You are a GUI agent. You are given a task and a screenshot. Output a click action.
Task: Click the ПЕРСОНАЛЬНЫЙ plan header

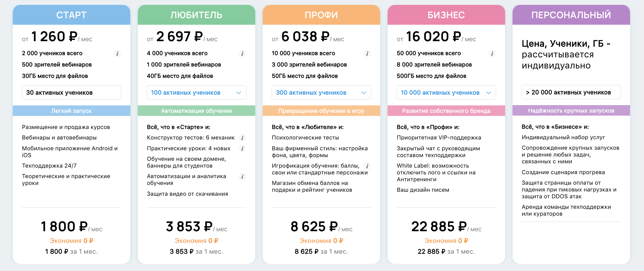(571, 15)
